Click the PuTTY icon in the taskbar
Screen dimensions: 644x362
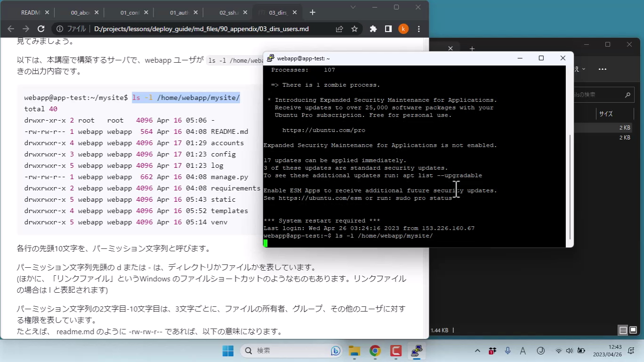416,351
